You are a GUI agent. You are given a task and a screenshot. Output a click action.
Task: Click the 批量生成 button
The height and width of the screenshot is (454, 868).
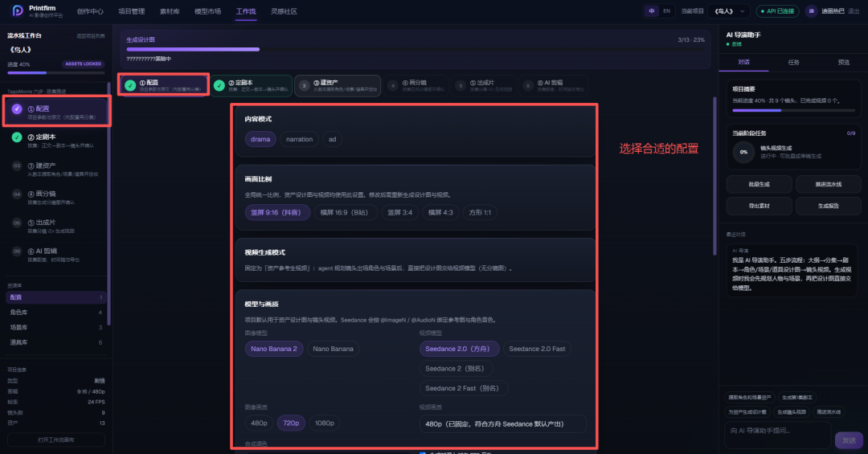click(x=759, y=184)
